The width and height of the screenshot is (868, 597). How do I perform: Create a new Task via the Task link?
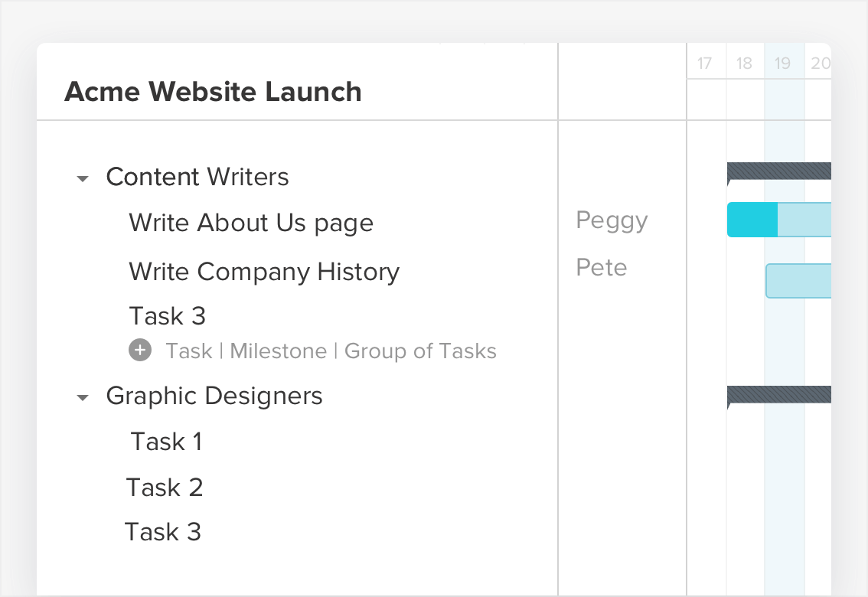(189, 351)
